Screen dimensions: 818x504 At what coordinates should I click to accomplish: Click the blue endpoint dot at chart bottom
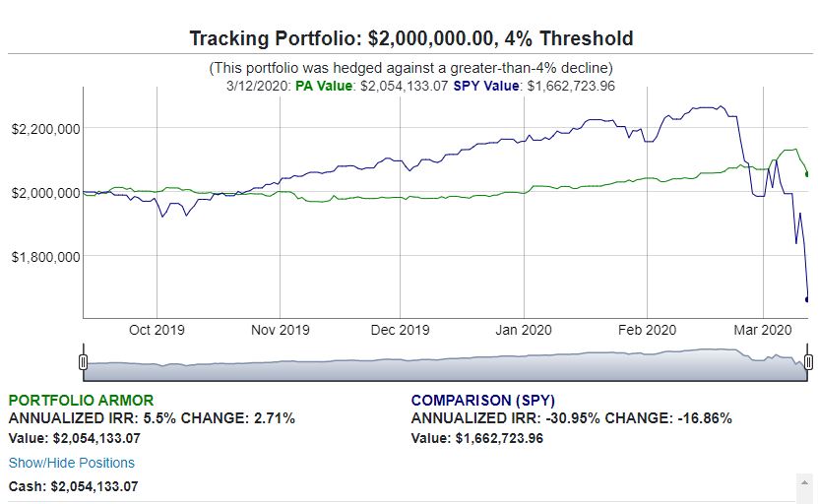coord(807,299)
